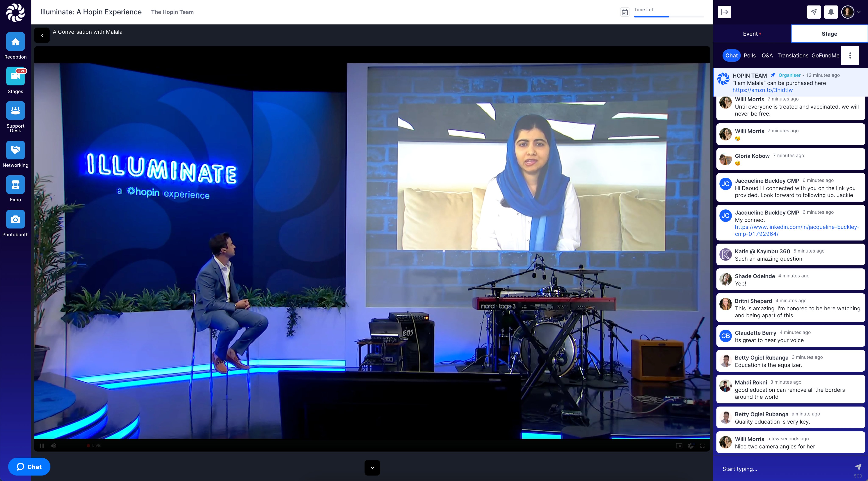
Task: Switch to the Event tab
Action: point(752,34)
